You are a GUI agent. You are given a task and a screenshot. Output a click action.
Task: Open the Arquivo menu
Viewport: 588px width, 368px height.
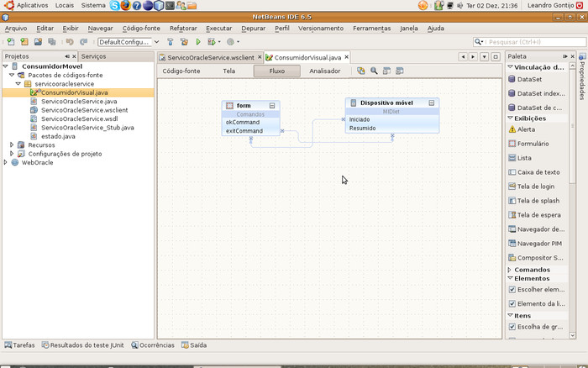[16, 28]
